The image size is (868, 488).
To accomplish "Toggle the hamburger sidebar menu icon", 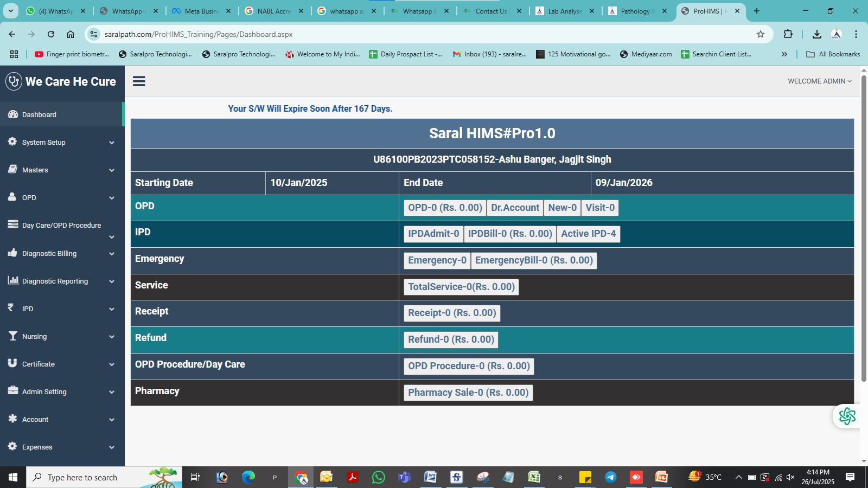I will (x=139, y=81).
